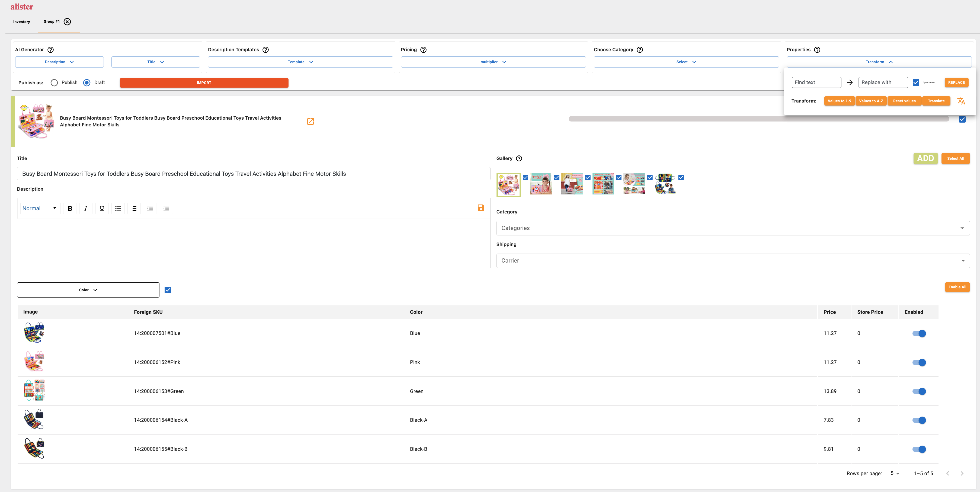Change rows per page dropdown
The image size is (980, 492).
(895, 473)
